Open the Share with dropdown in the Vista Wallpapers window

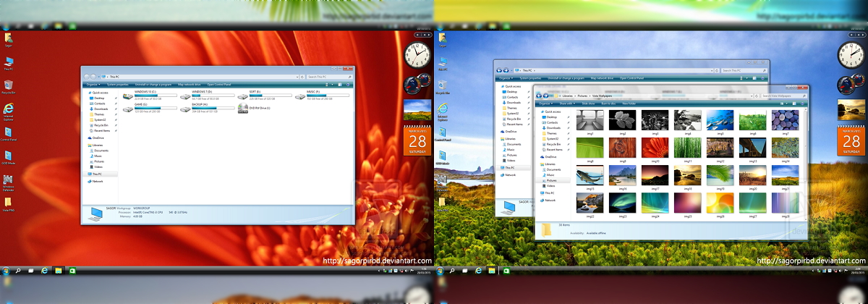566,104
